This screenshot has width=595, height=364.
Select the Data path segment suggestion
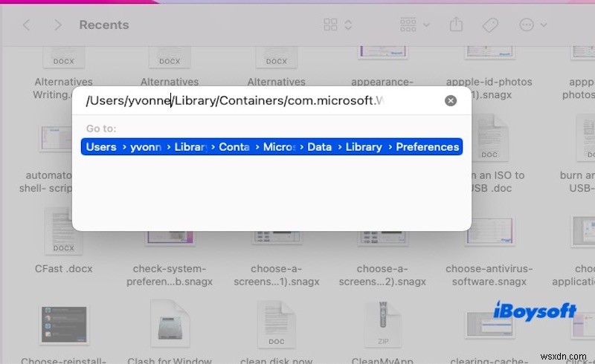click(x=320, y=147)
